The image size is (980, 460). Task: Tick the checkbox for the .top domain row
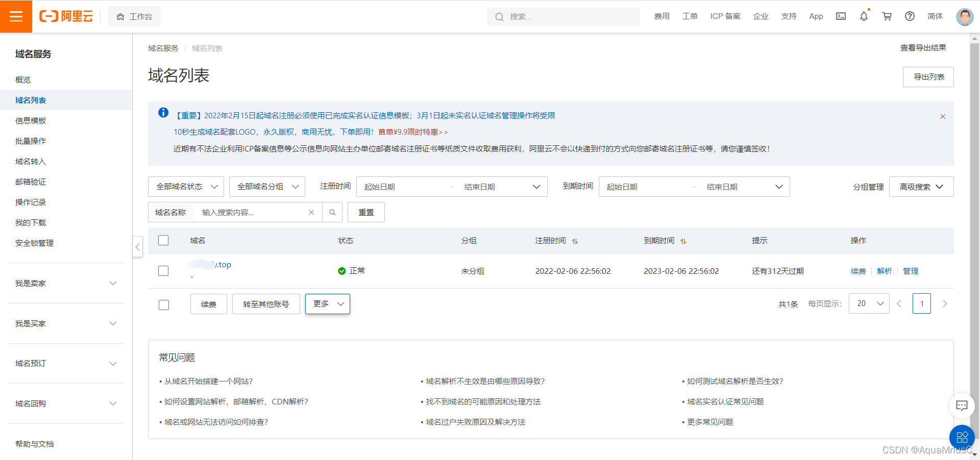(x=163, y=271)
